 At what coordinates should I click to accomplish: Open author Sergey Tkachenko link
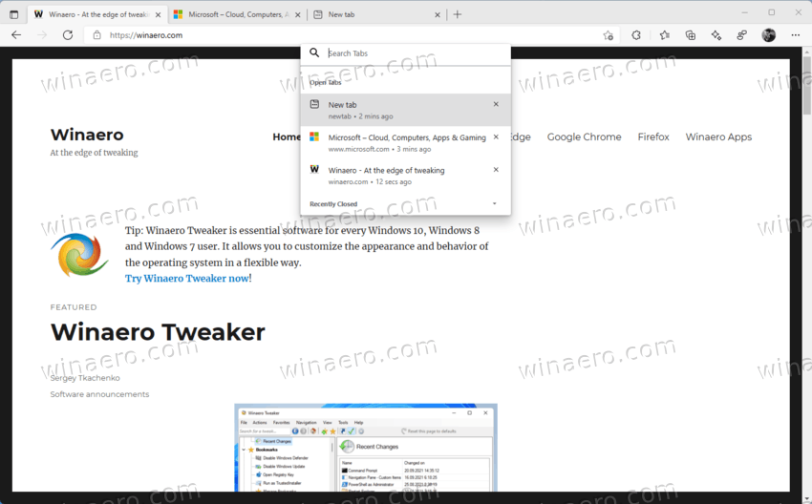pyautogui.click(x=85, y=378)
